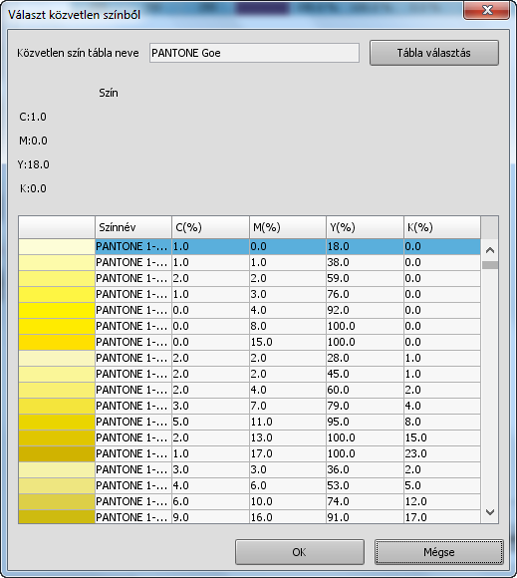Click the C:1.0 readout label
This screenshot has width=517, height=578.
[x=33, y=117]
